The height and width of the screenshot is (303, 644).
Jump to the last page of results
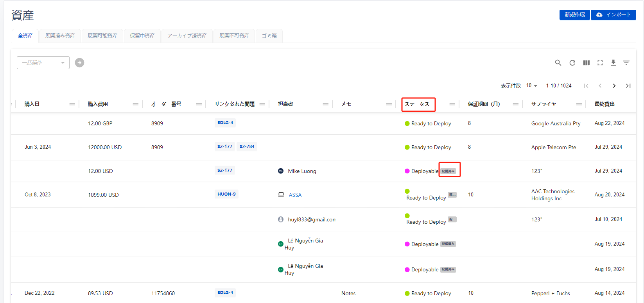pos(628,86)
